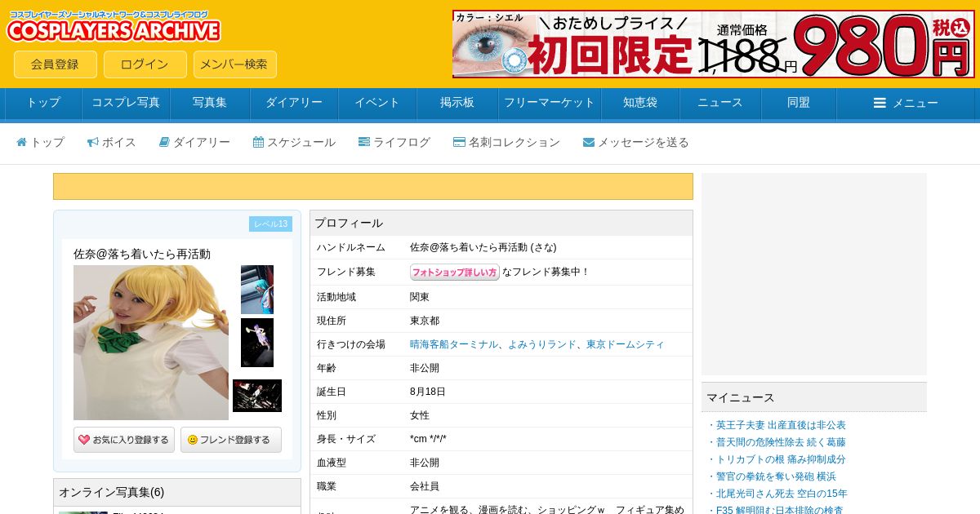Click お気に入り登録する button
Screen dimensions: 980x514
[x=124, y=440]
